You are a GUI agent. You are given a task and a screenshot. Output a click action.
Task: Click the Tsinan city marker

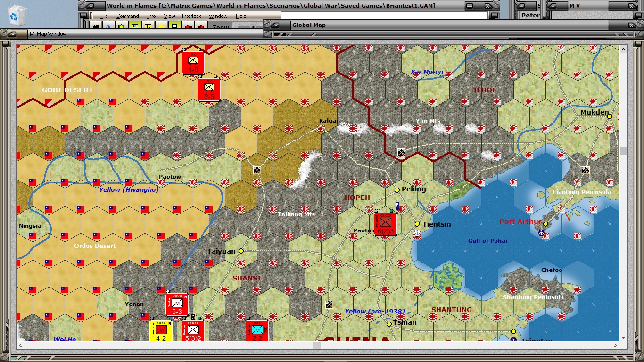pyautogui.click(x=389, y=324)
